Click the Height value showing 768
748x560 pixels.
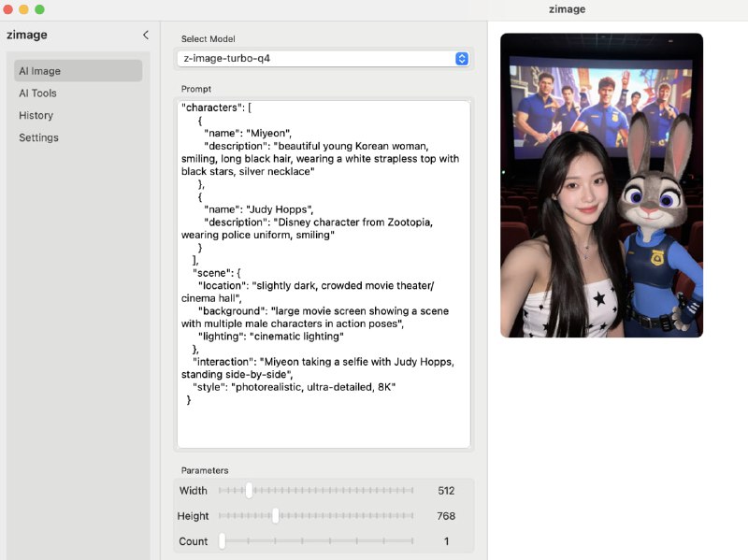click(x=446, y=515)
